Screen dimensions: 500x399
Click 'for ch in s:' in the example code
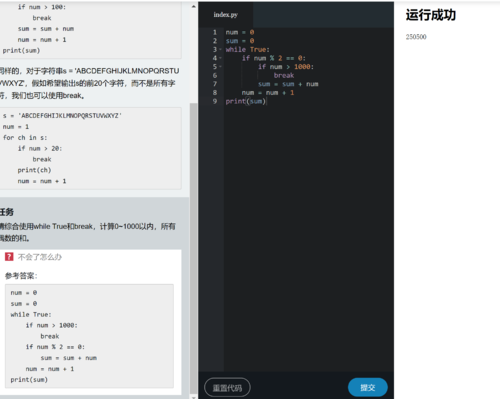[x=25, y=138]
